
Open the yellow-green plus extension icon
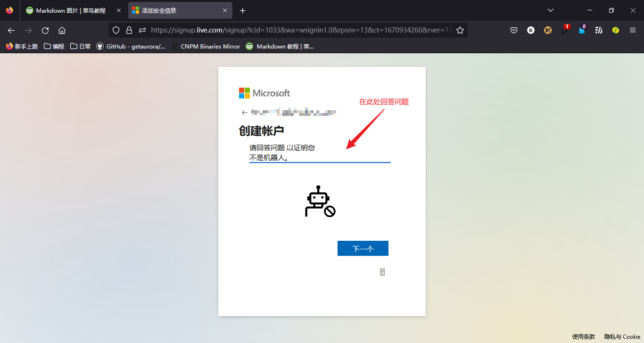(616, 30)
